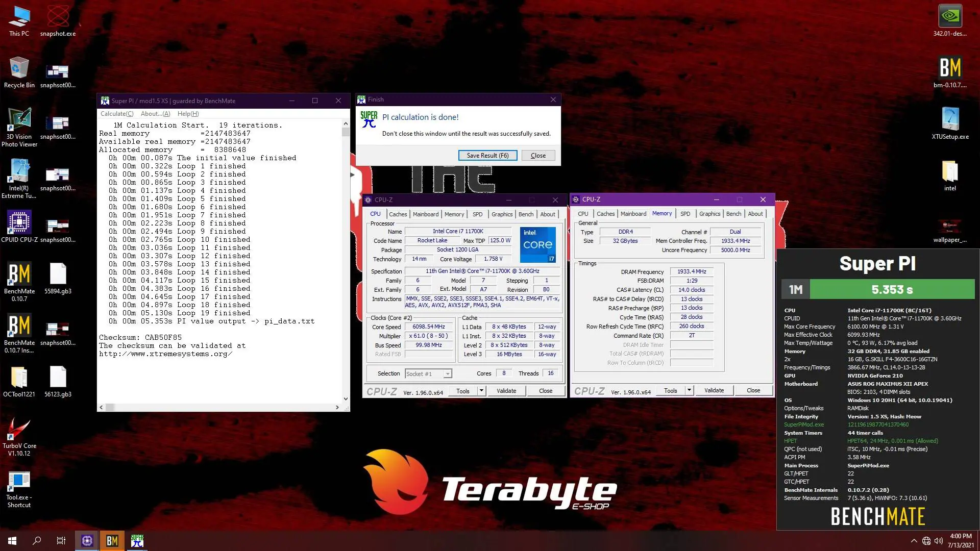Open Tools dropdown arrow in right CPU-Z
The image size is (980, 551).
click(689, 390)
